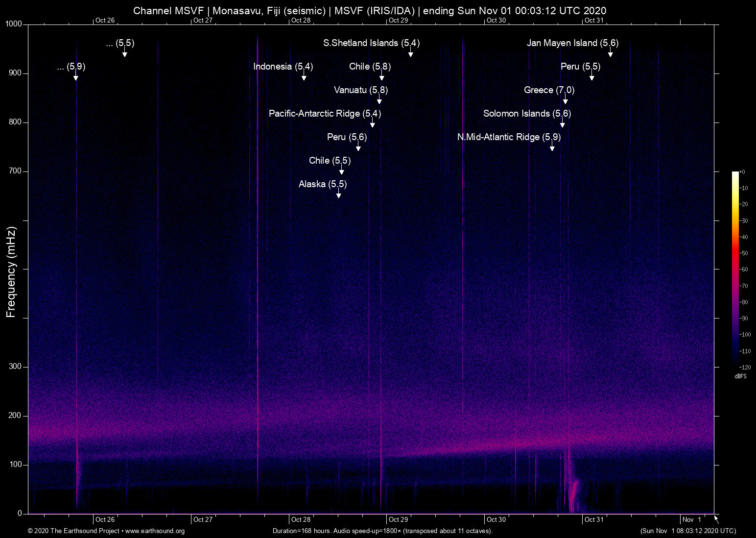Screen dimensions: 756x538
Task: Click the unnamed "... (5.5)" event label
Action: [120, 43]
